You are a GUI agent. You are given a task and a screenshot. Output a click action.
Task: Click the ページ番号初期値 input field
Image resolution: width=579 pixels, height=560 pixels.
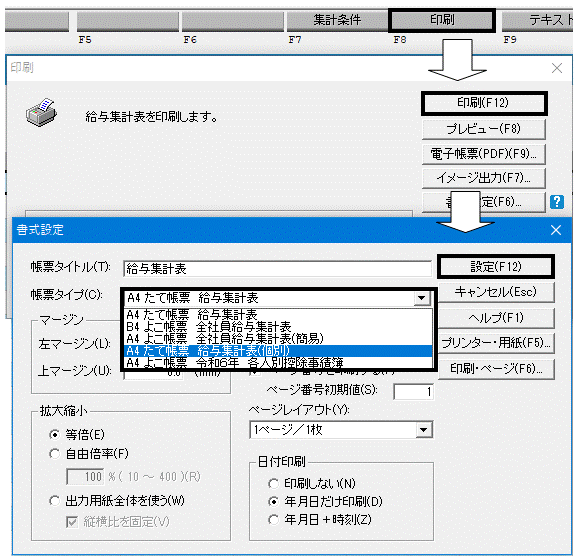414,392
